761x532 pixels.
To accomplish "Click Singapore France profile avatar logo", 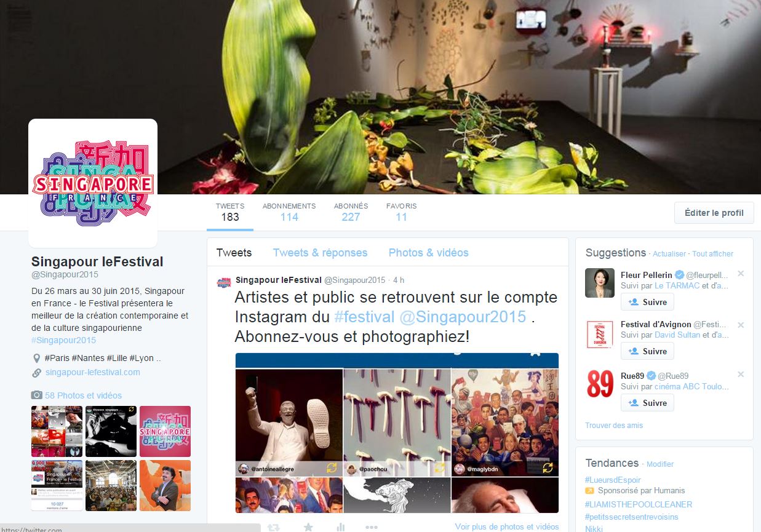I will pyautogui.click(x=93, y=183).
